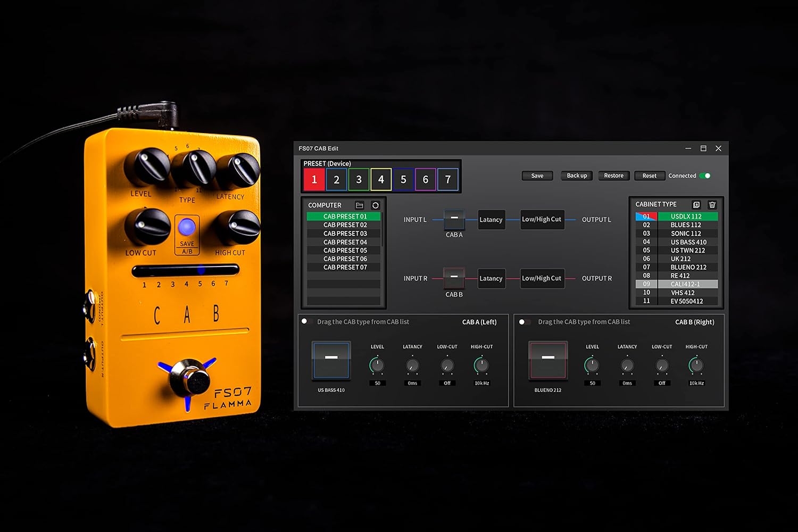Click the Restore button
Viewport: 798px width, 532px height.
pyautogui.click(x=613, y=176)
